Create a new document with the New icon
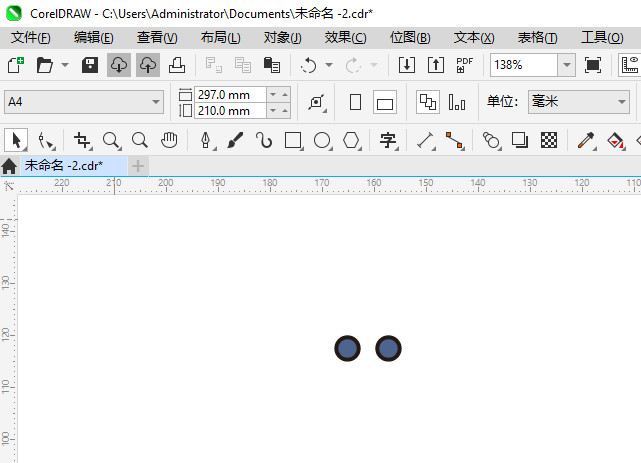The height and width of the screenshot is (463, 641). [16, 65]
